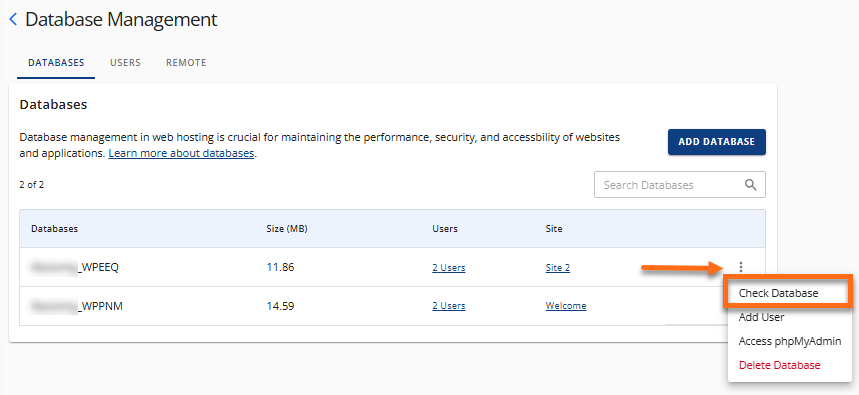Open the three-dot menu for WPEEQ database

[x=741, y=267]
